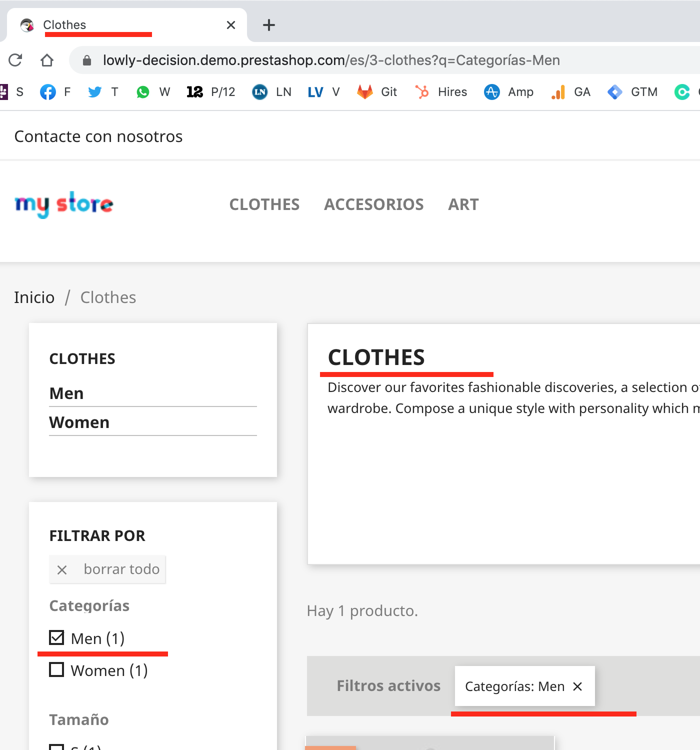Screen dimensions: 700x750
Task: Open the Amplitude bookmark
Action: coord(491,92)
